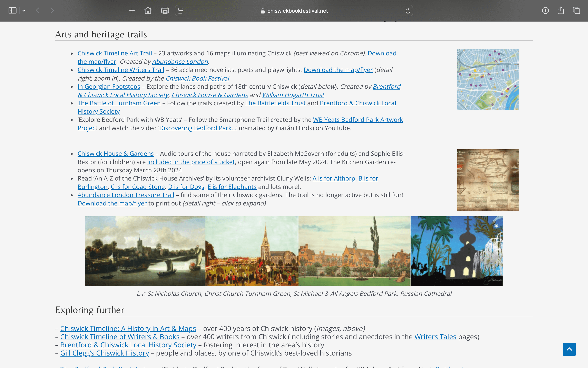Screen dimensions: 588x368
Task: Open the italic Chiswick Book Festival link
Action: 197,78
